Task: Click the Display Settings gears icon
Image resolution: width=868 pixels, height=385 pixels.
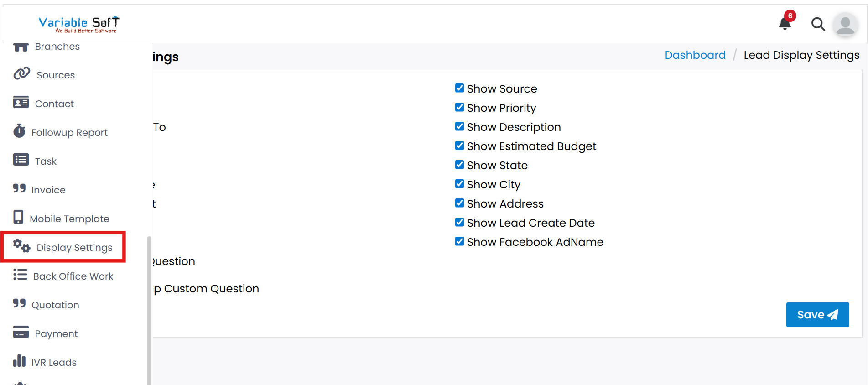Action: pyautogui.click(x=21, y=246)
